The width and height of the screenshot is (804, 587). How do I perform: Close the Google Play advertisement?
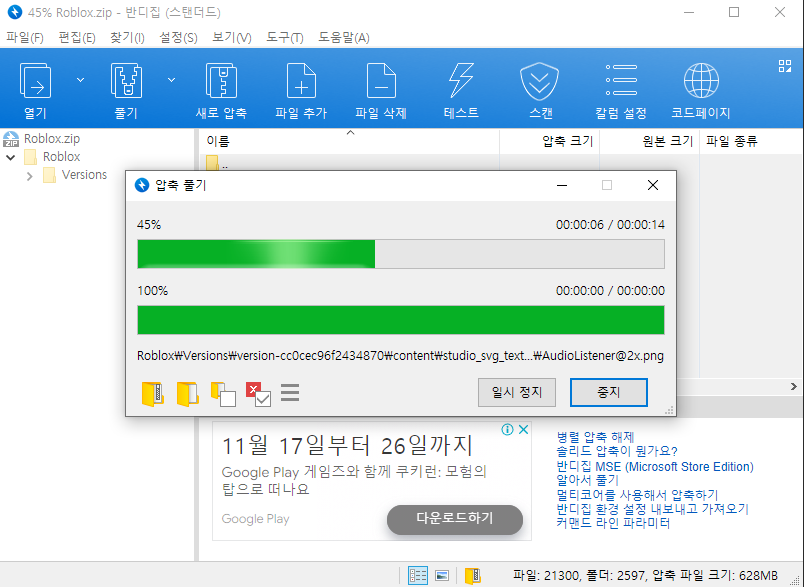(x=523, y=430)
